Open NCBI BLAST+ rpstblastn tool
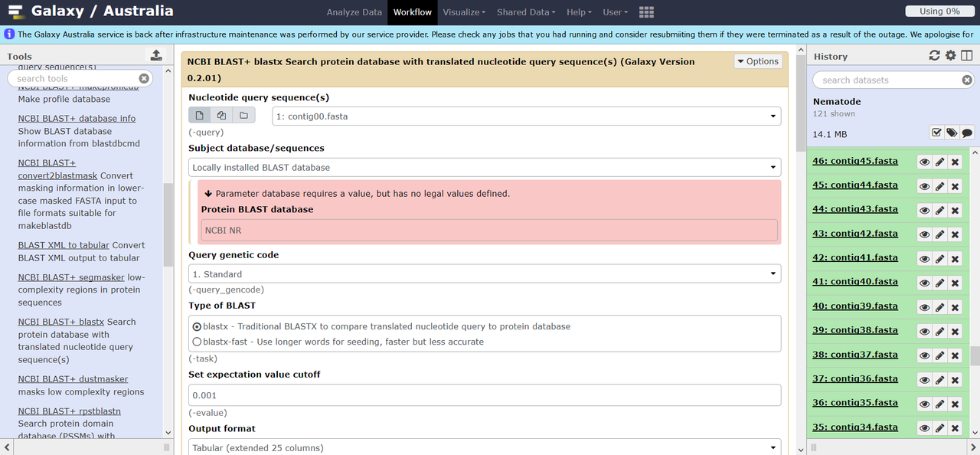Viewport: 980px width, 455px height. tap(69, 411)
